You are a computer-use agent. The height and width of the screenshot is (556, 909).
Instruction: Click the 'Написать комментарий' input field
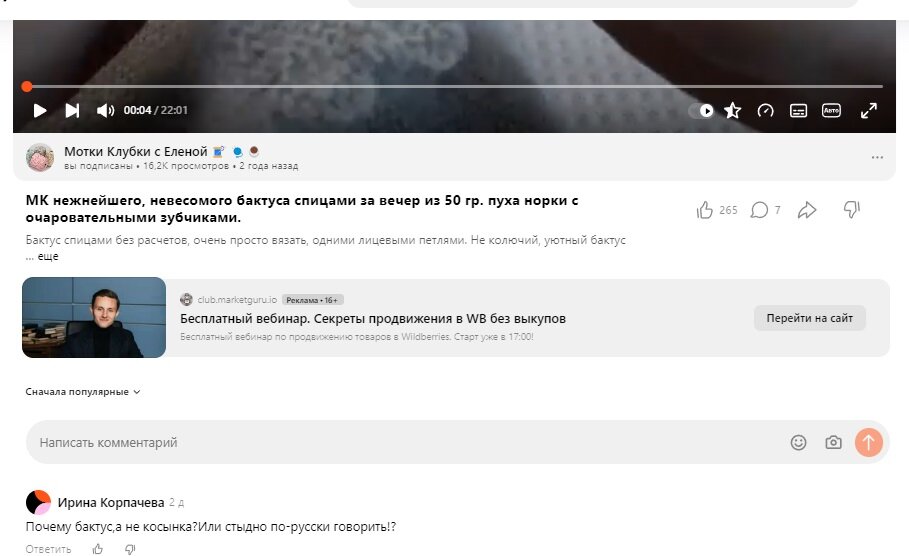click(x=406, y=442)
